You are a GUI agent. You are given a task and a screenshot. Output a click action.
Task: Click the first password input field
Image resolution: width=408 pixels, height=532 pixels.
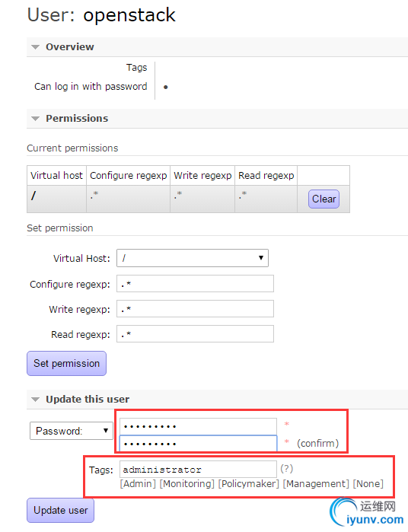pos(198,426)
